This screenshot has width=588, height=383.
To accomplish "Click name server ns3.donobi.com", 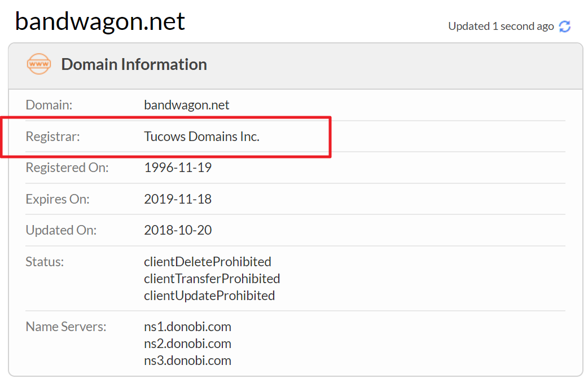I will click(x=187, y=360).
